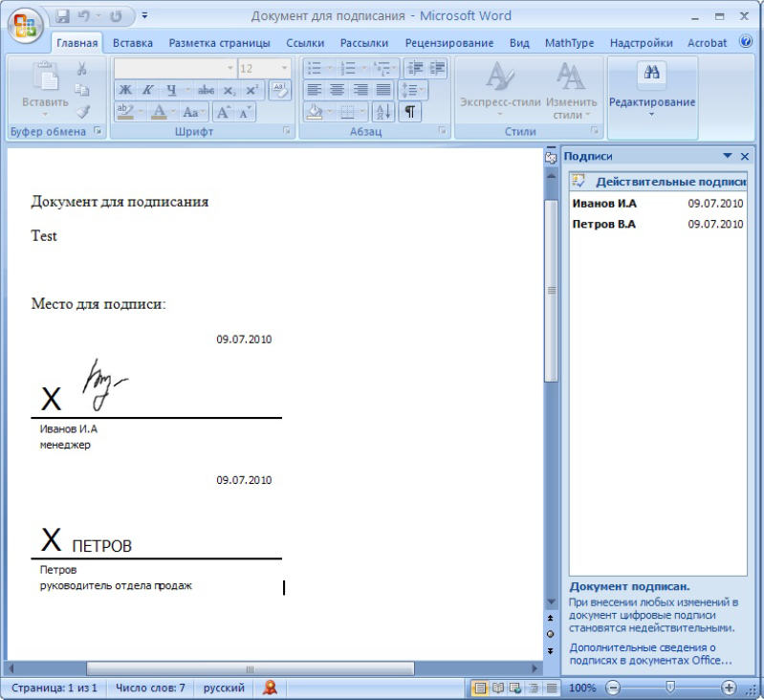Image resolution: width=764 pixels, height=700 pixels.
Task: Toggle italic К formatting
Action: pos(147,90)
